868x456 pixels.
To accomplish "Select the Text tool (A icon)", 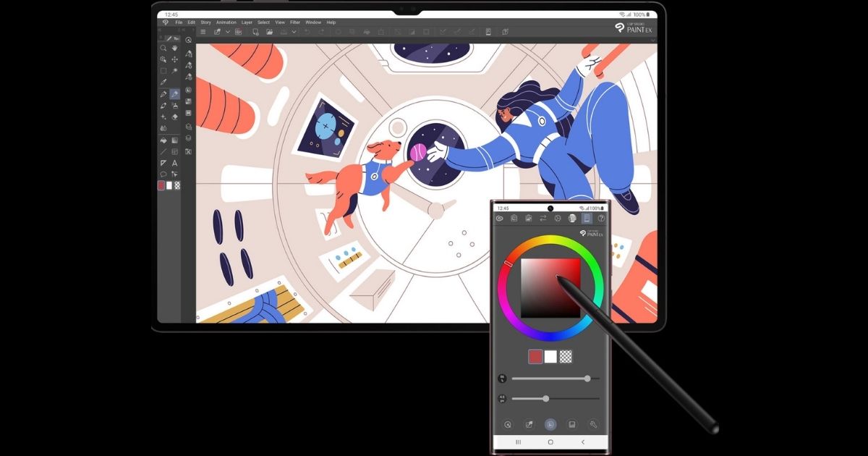I will [175, 163].
